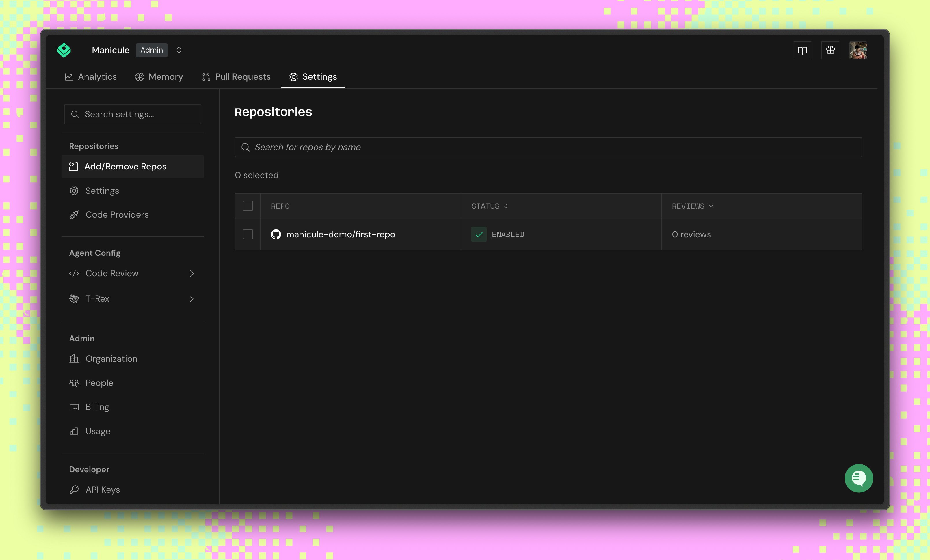Viewport: 930px width, 560px height.
Task: Click the GitHub icon beside first-repo
Action: point(276,235)
